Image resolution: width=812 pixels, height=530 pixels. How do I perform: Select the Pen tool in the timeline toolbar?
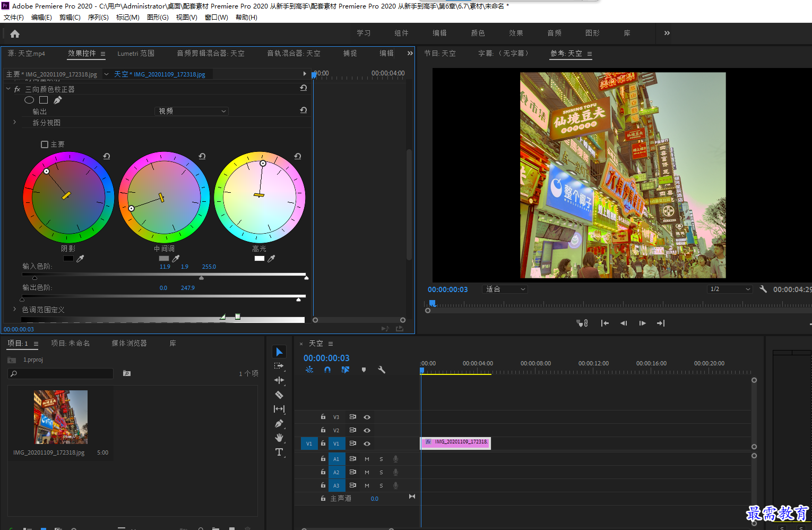coord(279,423)
